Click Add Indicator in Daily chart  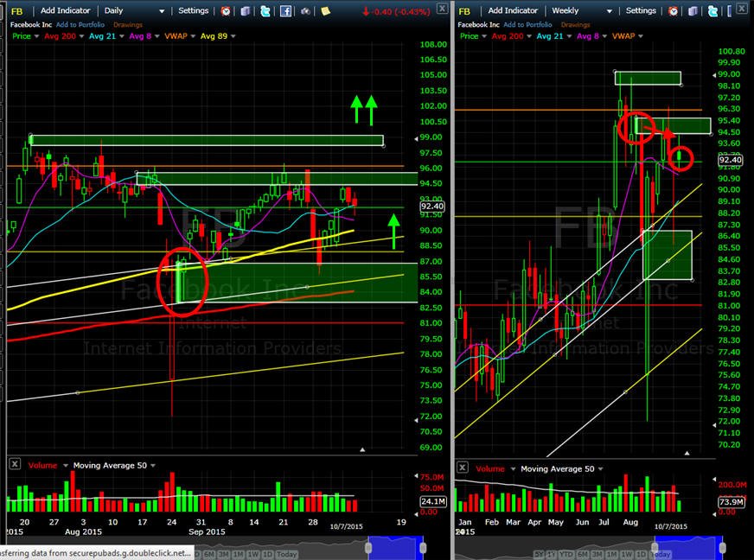coord(66,10)
